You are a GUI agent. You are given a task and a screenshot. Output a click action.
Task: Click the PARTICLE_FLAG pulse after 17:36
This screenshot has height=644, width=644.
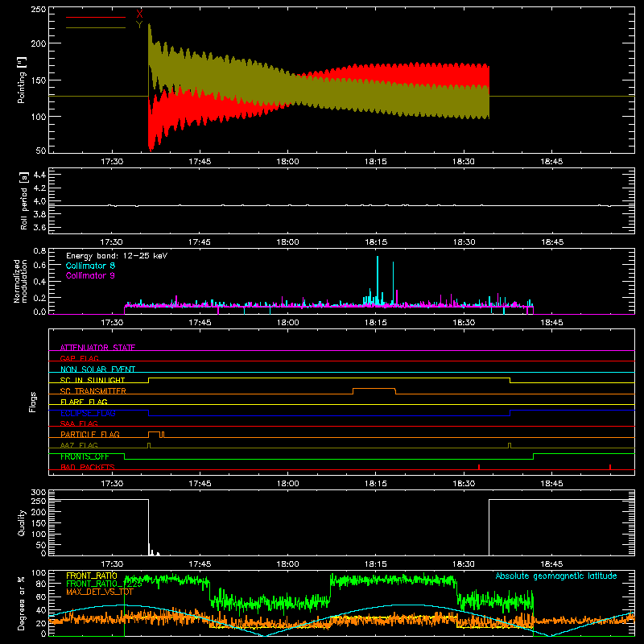(x=154, y=433)
